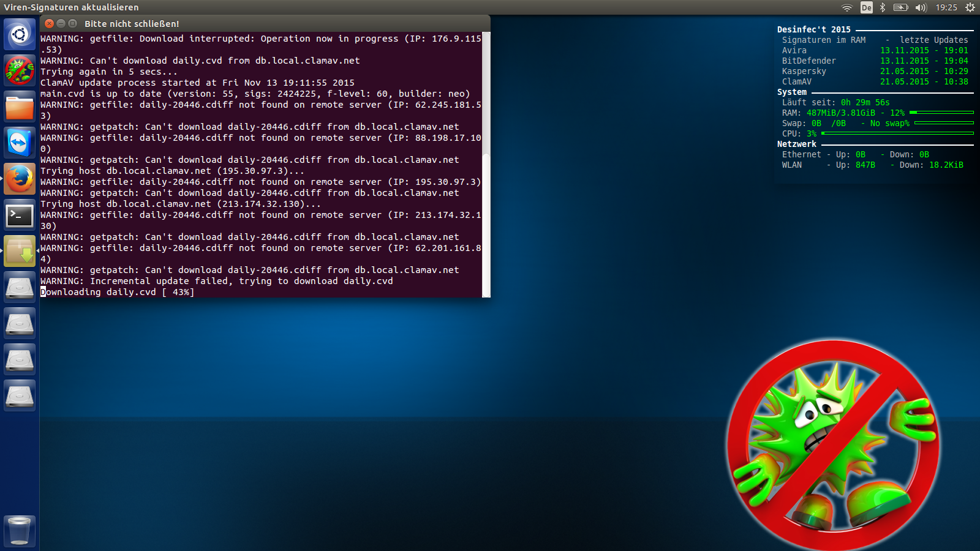The image size is (980, 551).
Task: Open the Trash icon in launcher
Action: coord(20,531)
